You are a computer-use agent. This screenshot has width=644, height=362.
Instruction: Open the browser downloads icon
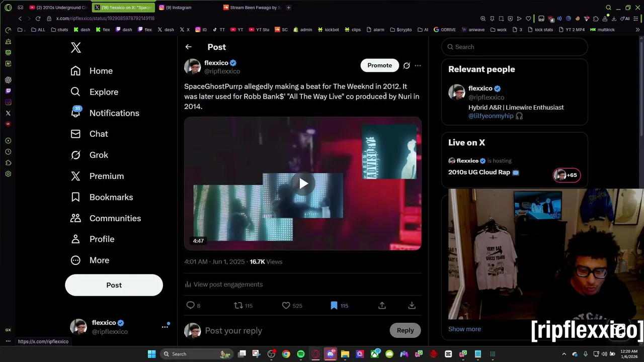click(x=615, y=19)
